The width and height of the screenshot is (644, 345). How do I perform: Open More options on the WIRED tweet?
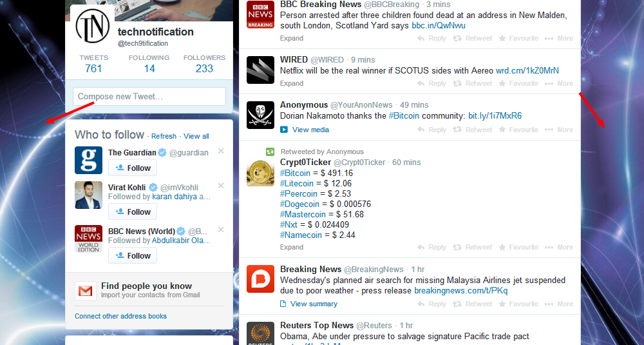point(559,83)
